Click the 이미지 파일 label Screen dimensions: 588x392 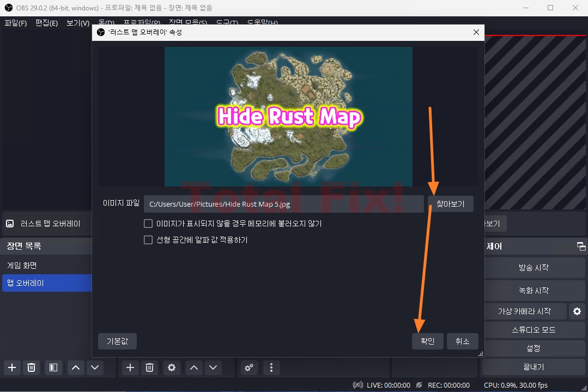point(121,203)
